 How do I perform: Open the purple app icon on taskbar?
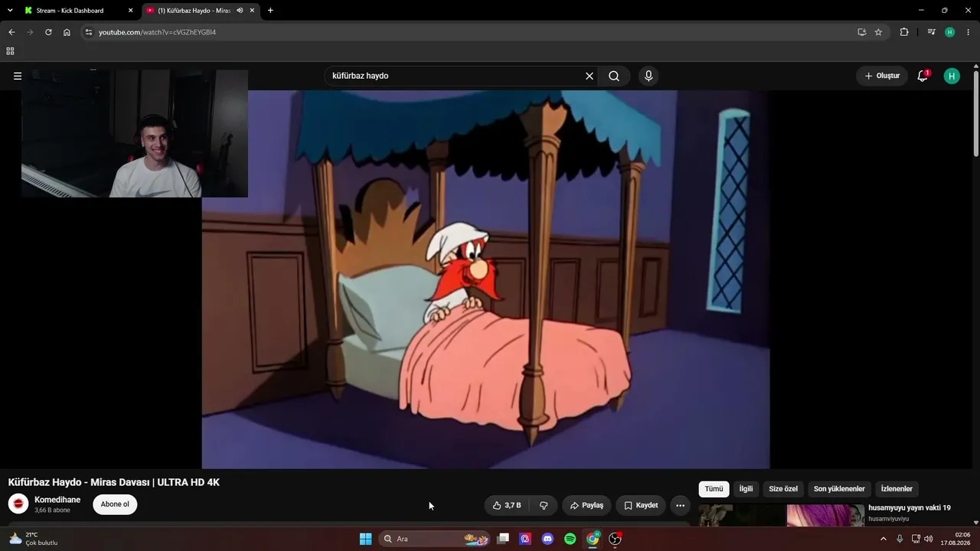(x=525, y=539)
